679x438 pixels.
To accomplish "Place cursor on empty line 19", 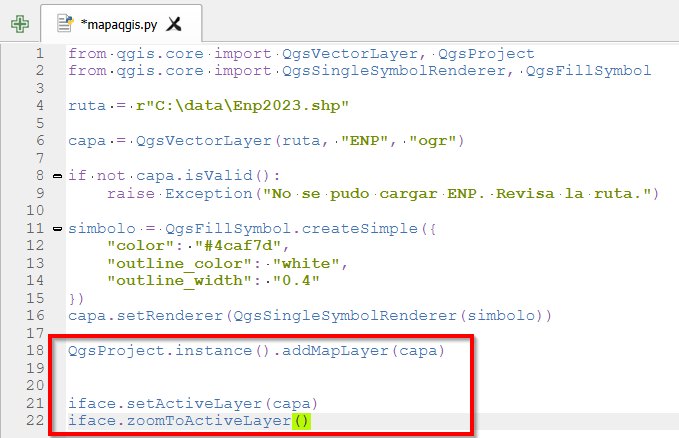I will pyautogui.click(x=200, y=369).
